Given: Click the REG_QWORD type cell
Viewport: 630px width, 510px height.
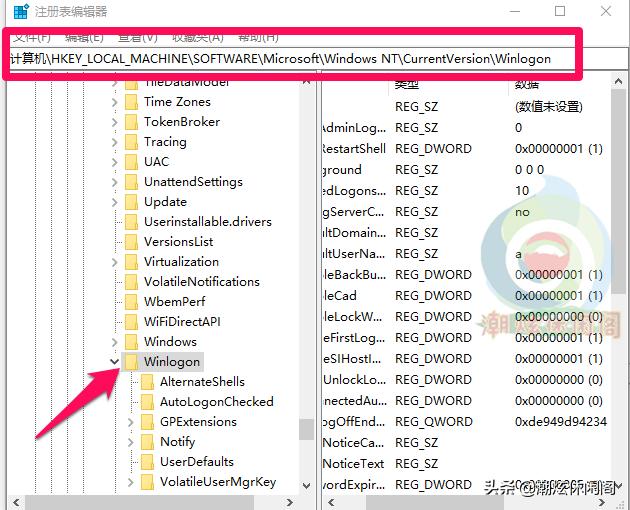Looking at the screenshot, I should [x=434, y=422].
